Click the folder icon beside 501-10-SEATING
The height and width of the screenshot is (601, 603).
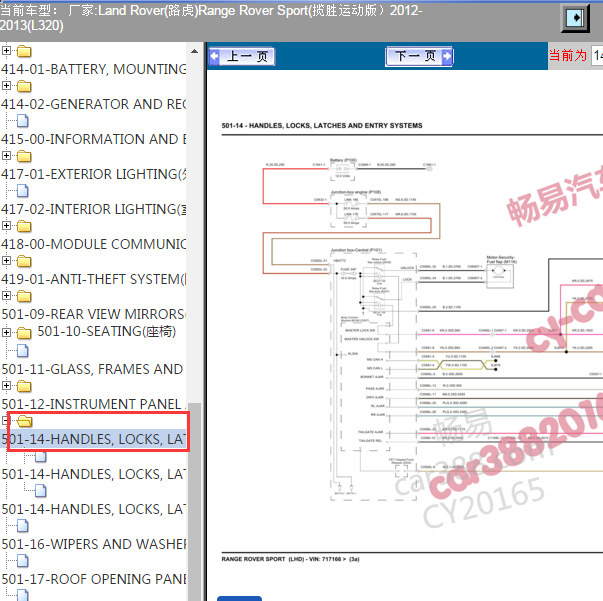pos(24,333)
